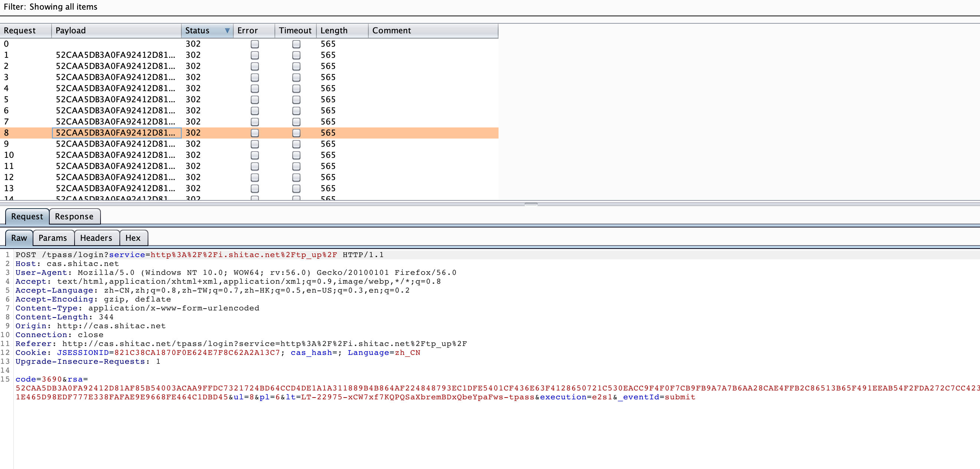
Task: Toggle Timeout checkbox for request 3
Action: (296, 77)
